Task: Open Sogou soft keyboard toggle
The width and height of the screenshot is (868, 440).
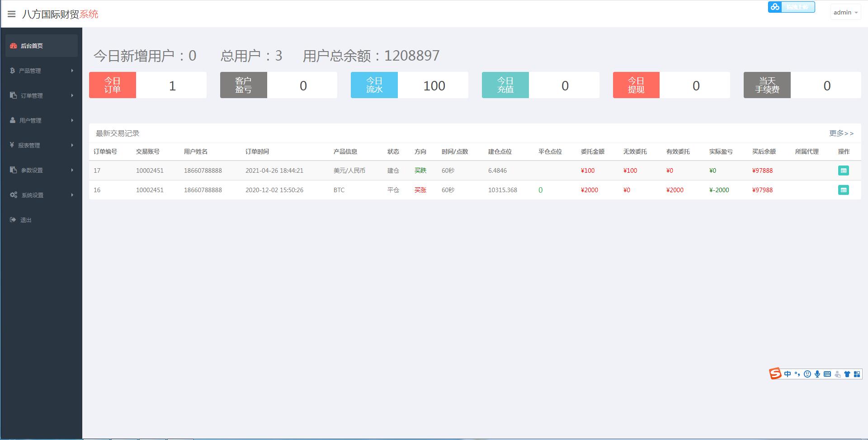Action: click(827, 374)
